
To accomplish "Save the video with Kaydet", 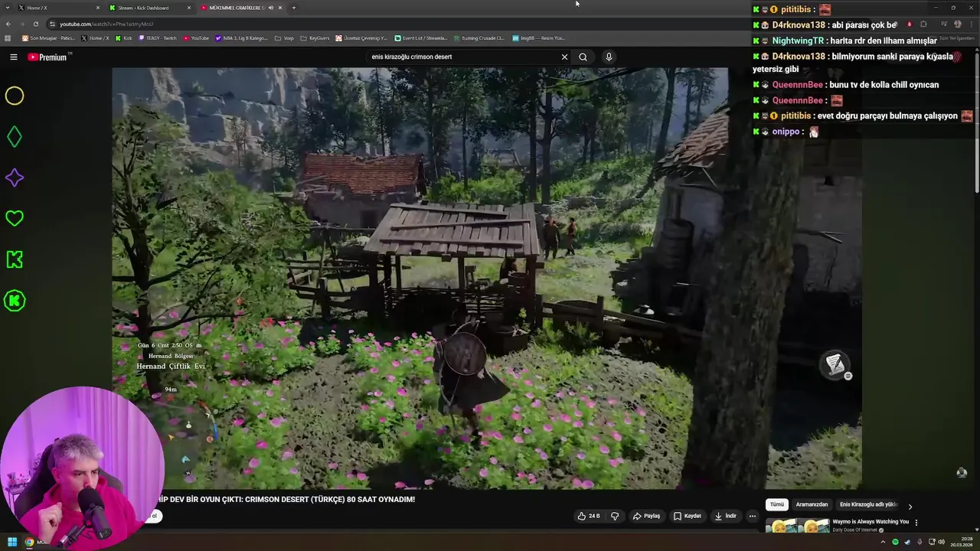I will [688, 516].
